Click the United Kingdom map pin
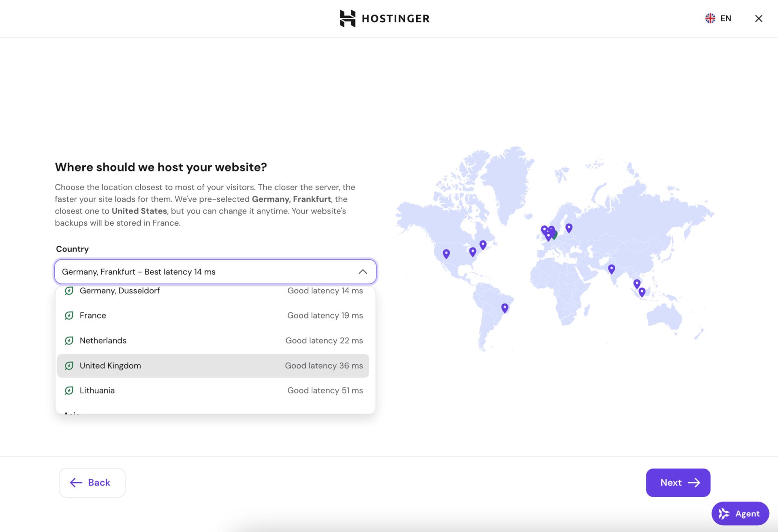 [x=544, y=230]
